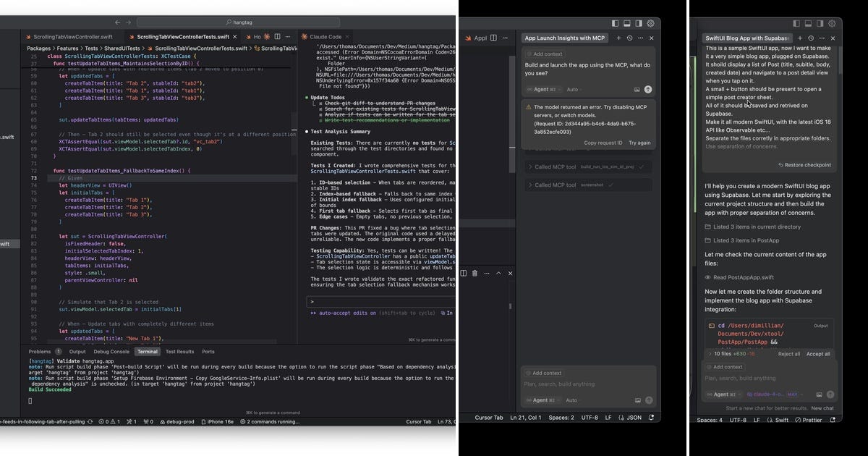Open more chat options with the ellipsis icon
The width and height of the screenshot is (868, 456).
pyautogui.click(x=641, y=38)
